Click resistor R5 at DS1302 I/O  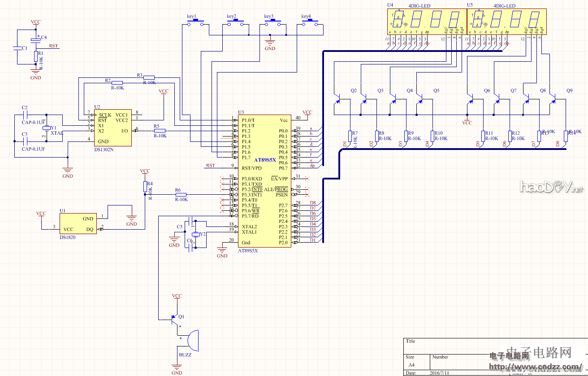coord(160,131)
